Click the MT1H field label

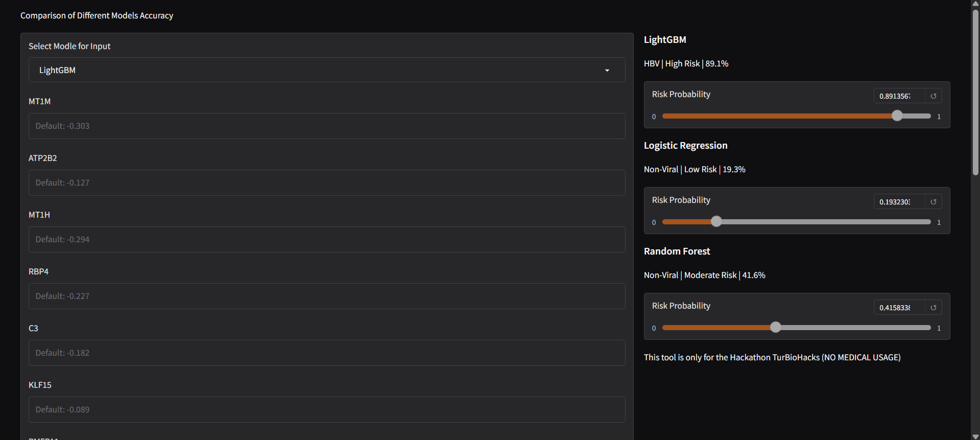pyautogui.click(x=39, y=215)
